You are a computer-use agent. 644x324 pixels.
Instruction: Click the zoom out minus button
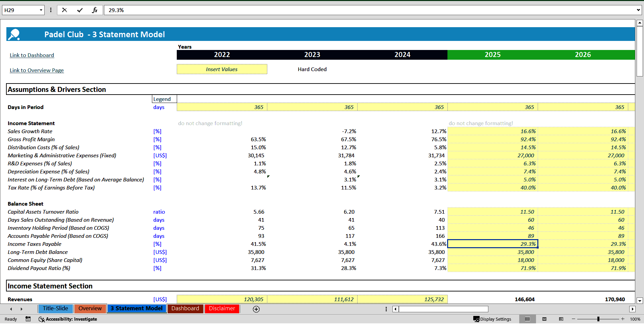[x=574, y=319]
